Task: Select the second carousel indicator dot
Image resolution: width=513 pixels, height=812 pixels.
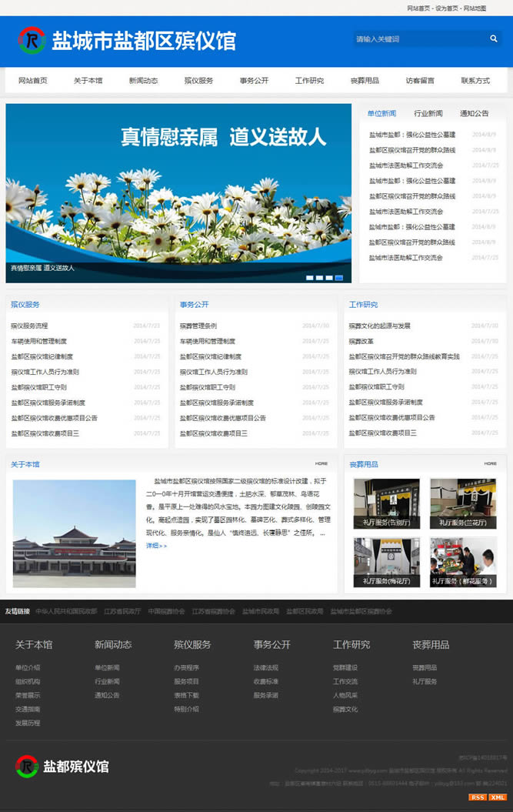Action: pos(319,278)
